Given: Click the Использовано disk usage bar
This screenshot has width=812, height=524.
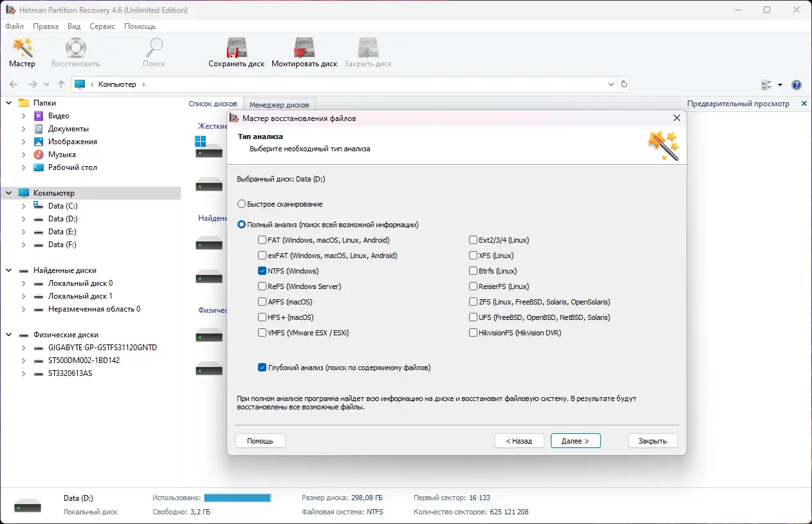Looking at the screenshot, I should pyautogui.click(x=237, y=498).
